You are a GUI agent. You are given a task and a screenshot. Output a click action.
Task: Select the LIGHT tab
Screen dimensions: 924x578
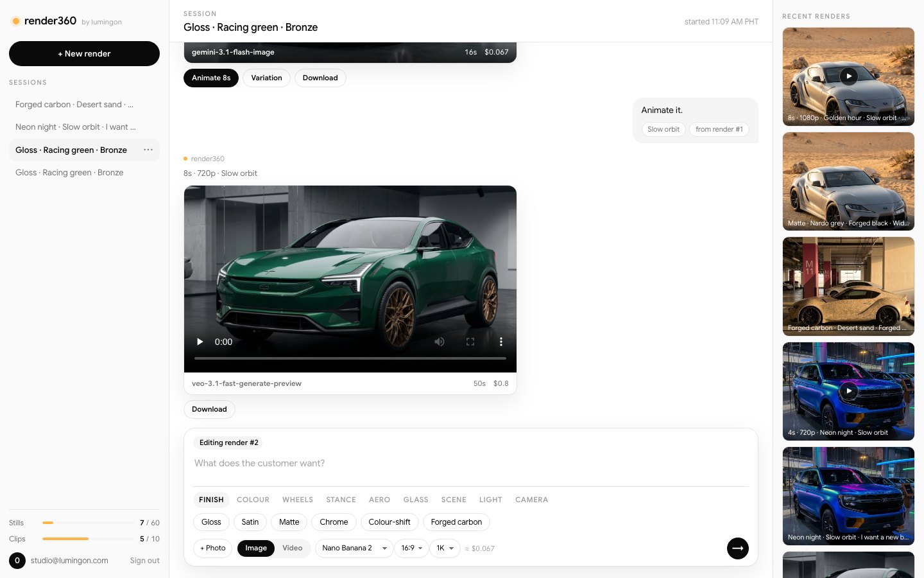[491, 500]
